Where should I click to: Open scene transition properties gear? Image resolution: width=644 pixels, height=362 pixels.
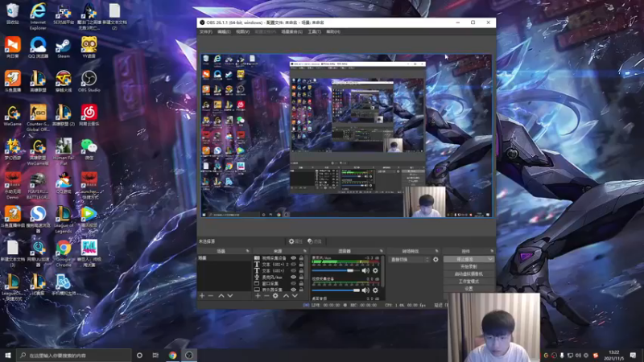436,259
